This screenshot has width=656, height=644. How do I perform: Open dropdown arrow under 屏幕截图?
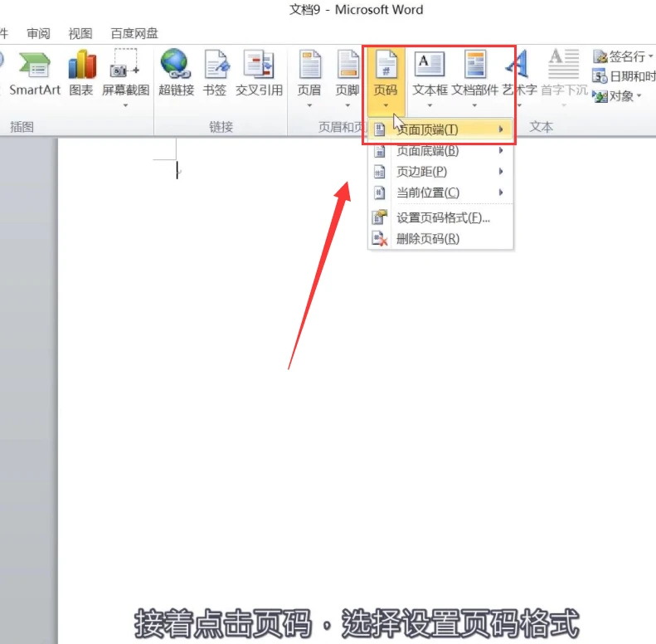pos(125,105)
